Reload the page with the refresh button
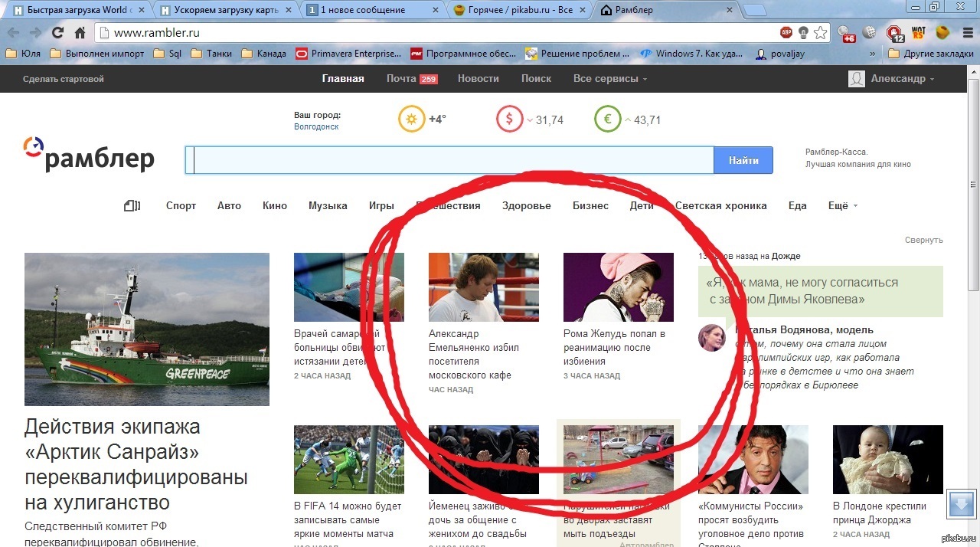This screenshot has height=547, width=980. tap(57, 33)
